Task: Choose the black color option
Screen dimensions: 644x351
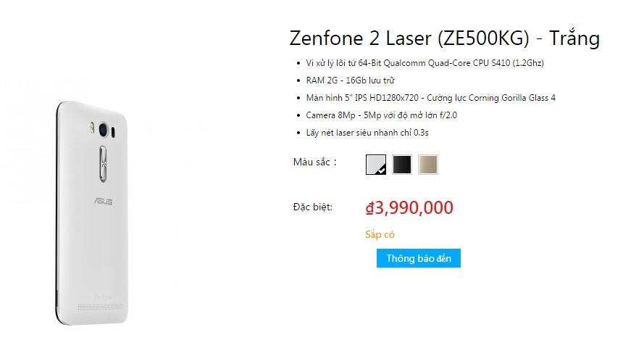Action: click(x=402, y=165)
